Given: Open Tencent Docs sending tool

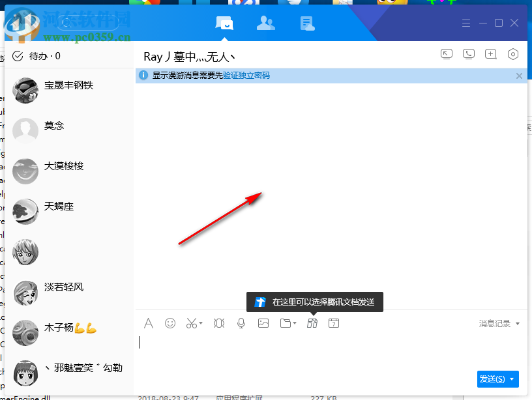Looking at the screenshot, I should click(x=312, y=322).
